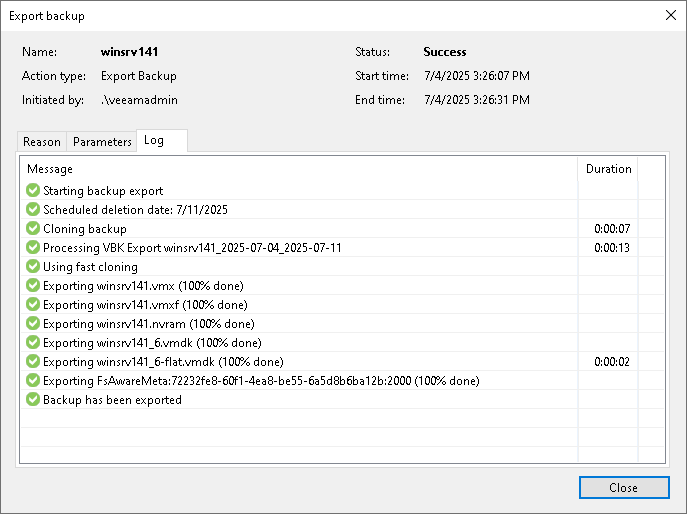This screenshot has width=687, height=514.
Task: Open the Parameters tab
Action: tap(102, 142)
